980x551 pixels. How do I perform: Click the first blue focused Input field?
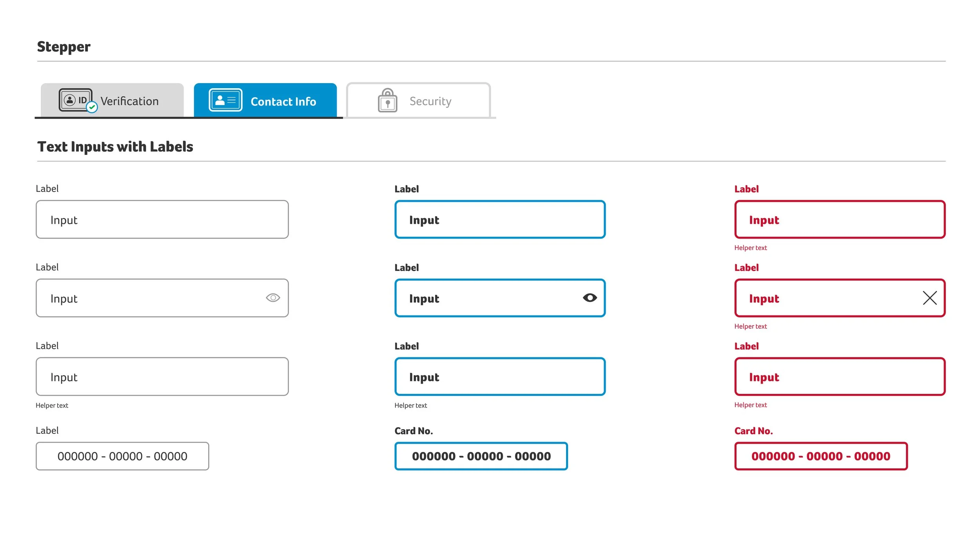500,219
